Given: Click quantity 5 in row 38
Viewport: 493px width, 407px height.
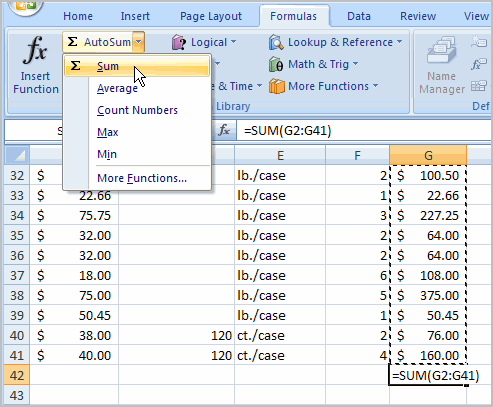Looking at the screenshot, I should click(357, 295).
